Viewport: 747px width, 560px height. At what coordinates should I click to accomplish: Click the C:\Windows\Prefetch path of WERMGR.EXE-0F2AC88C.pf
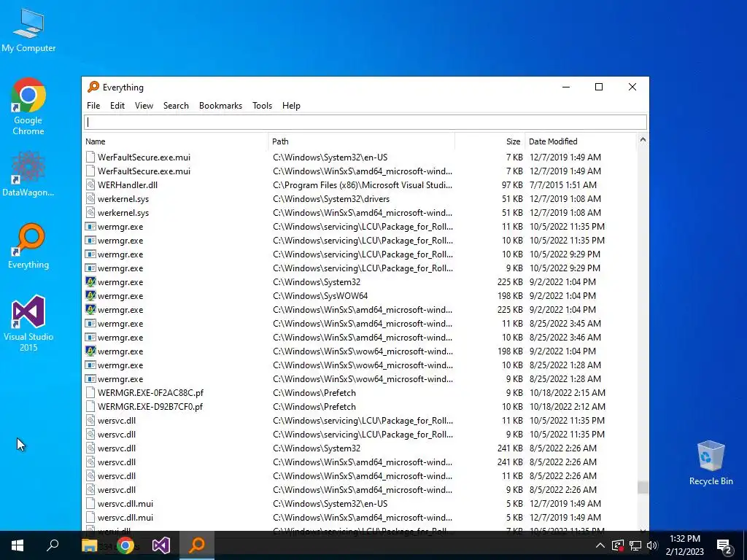pos(314,393)
